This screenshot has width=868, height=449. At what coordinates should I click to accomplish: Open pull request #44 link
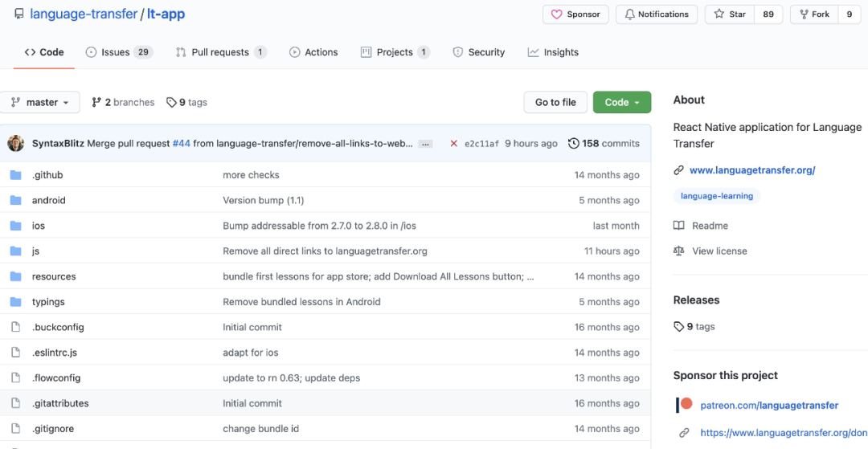[181, 144]
